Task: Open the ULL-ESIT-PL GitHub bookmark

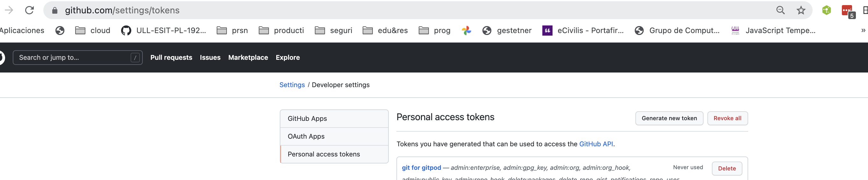Action: (x=164, y=31)
